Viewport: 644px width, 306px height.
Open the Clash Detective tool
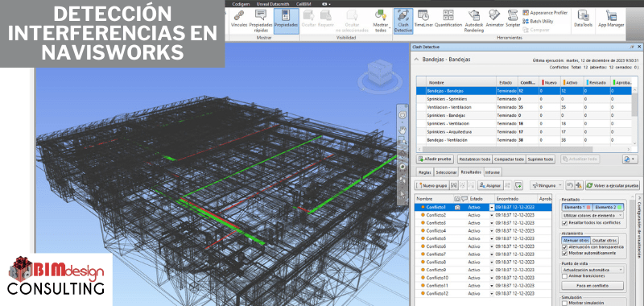(x=403, y=21)
